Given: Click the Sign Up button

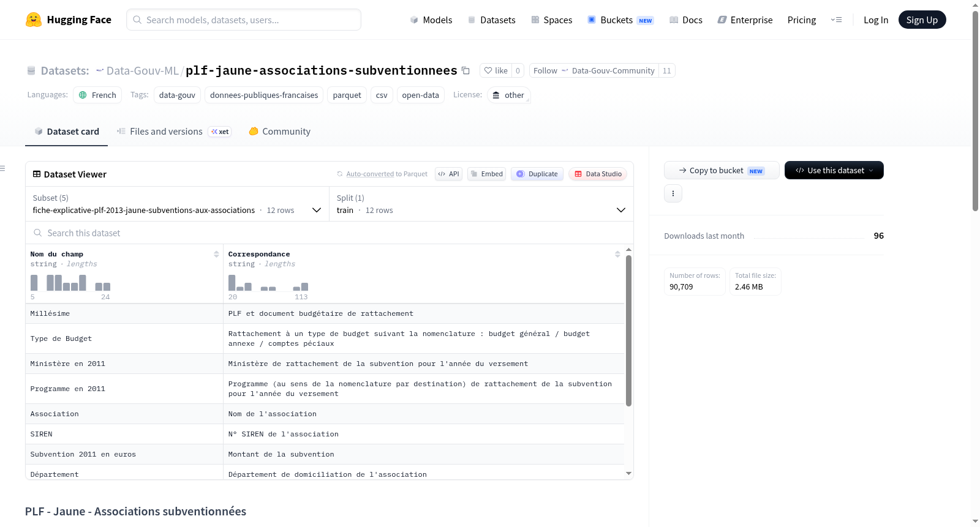Looking at the screenshot, I should [x=922, y=20].
